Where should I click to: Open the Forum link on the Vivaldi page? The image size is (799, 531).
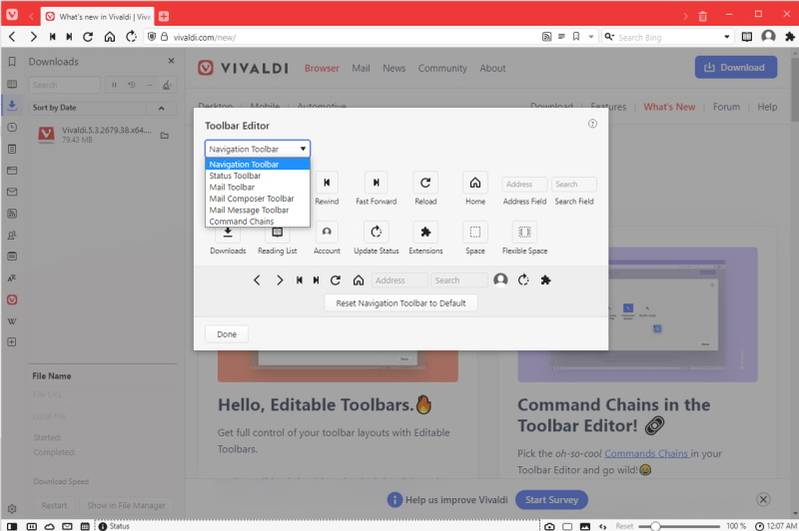point(726,107)
